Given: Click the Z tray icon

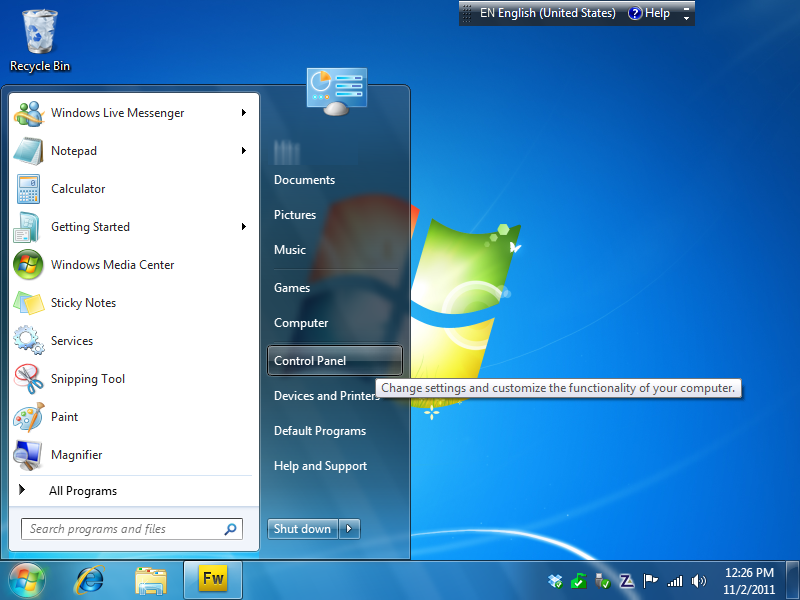Looking at the screenshot, I should pyautogui.click(x=627, y=581).
